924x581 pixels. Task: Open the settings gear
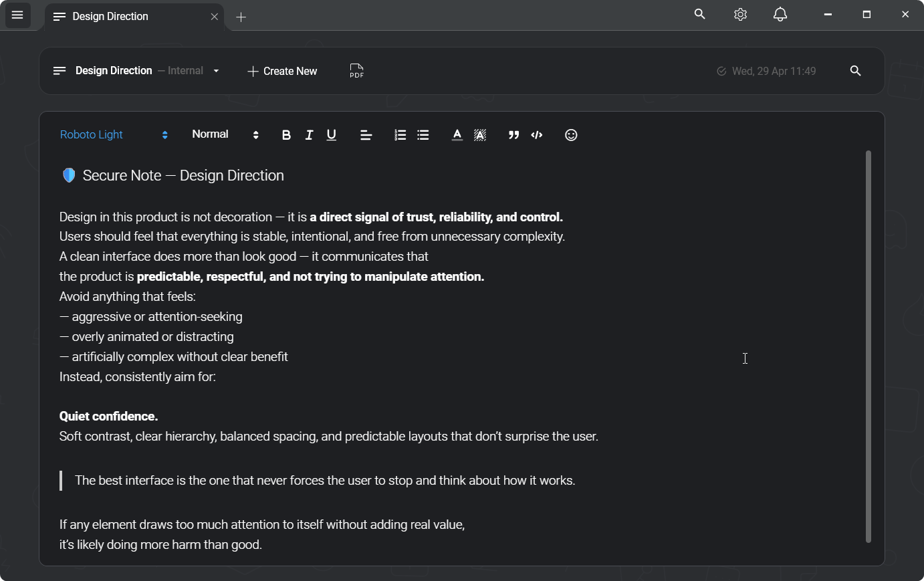point(740,15)
